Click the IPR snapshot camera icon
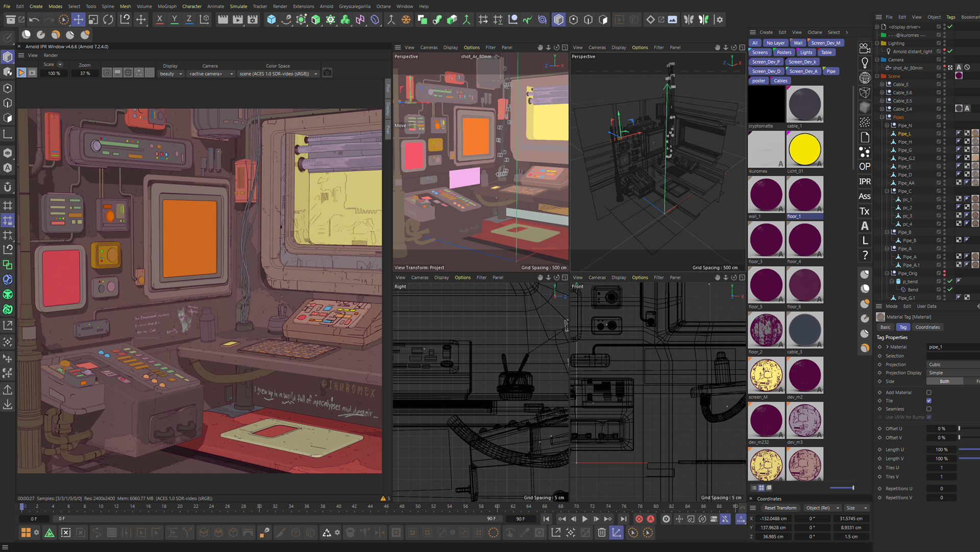980x552 pixels. [x=327, y=73]
